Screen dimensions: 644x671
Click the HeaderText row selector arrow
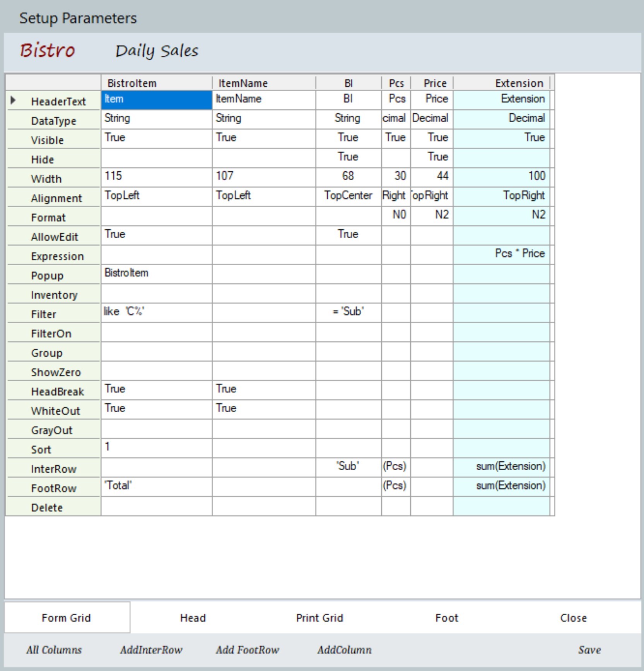(13, 101)
